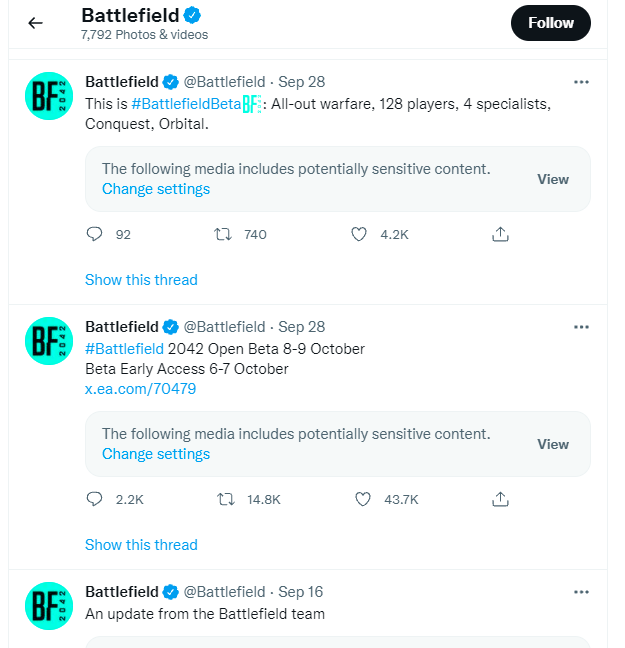Reply to the BattlefieldBeta tweet

(x=95, y=234)
